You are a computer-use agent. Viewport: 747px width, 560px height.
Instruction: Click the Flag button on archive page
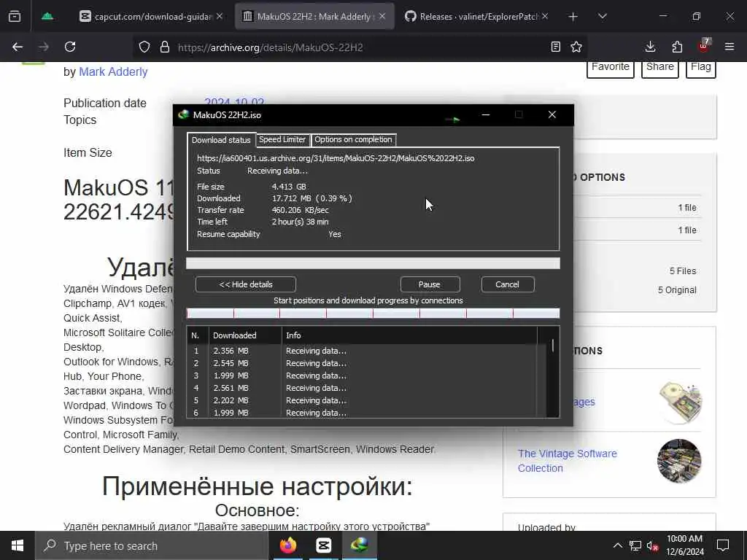(701, 69)
